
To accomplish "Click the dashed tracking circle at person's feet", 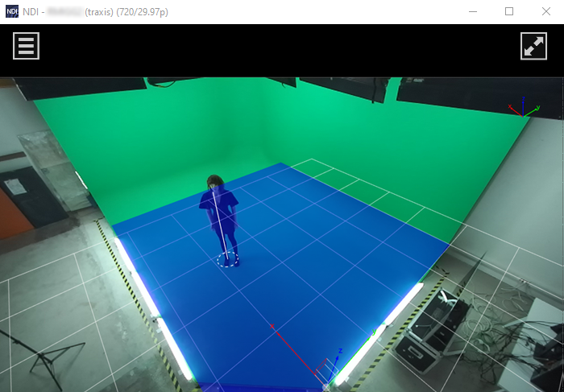I will point(228,261).
